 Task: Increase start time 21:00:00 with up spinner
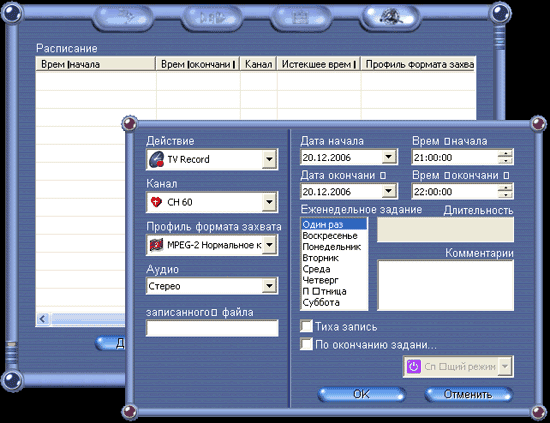pyautogui.click(x=505, y=154)
